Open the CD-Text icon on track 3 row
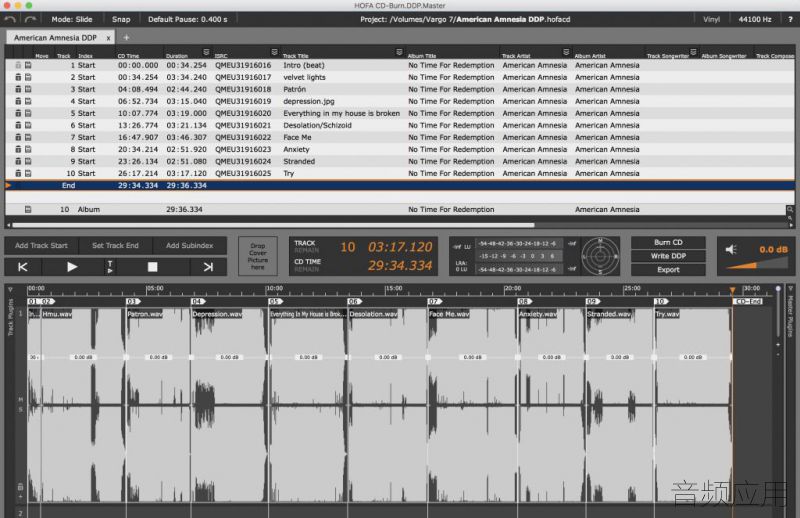The image size is (800, 518). click(x=28, y=89)
